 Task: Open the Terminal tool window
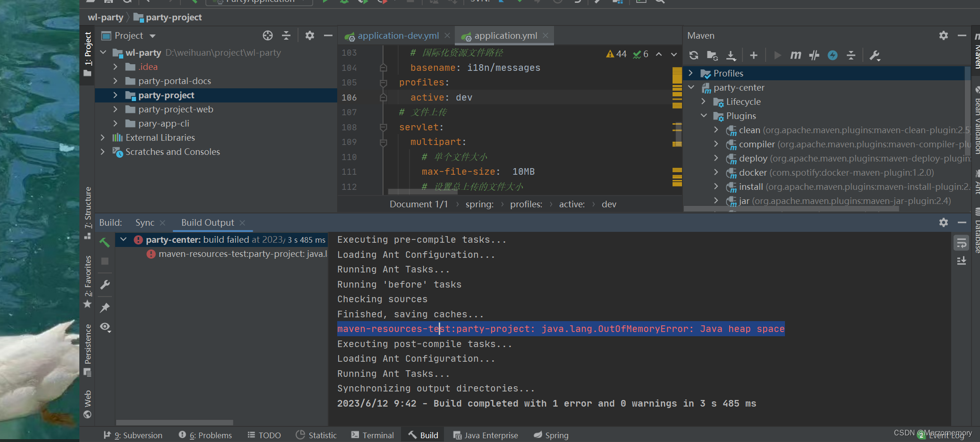click(x=373, y=434)
